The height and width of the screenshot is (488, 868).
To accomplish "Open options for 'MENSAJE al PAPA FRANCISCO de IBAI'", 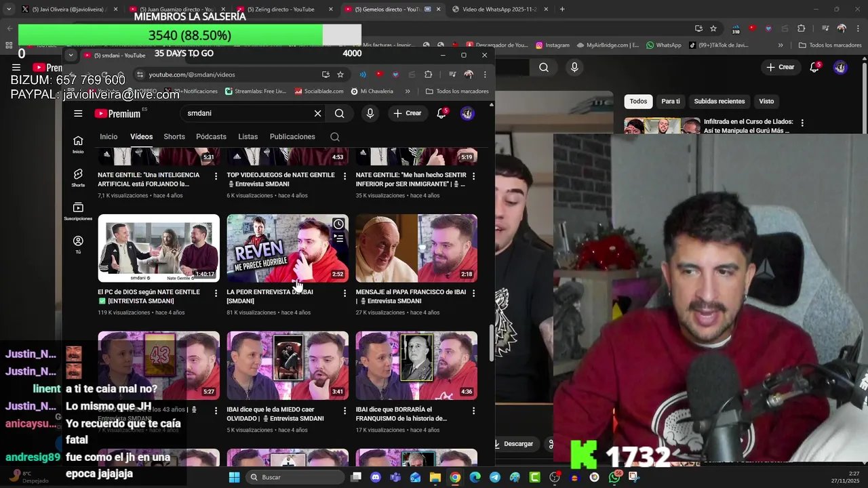I will (x=473, y=293).
